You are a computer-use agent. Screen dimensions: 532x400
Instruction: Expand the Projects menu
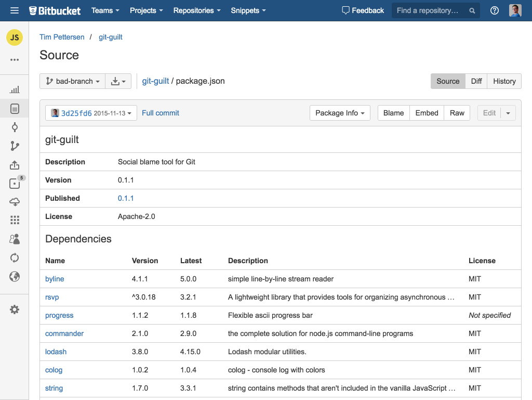tap(146, 10)
